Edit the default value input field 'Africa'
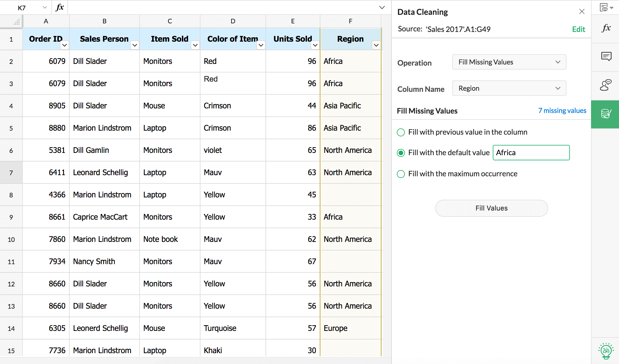 coord(531,153)
